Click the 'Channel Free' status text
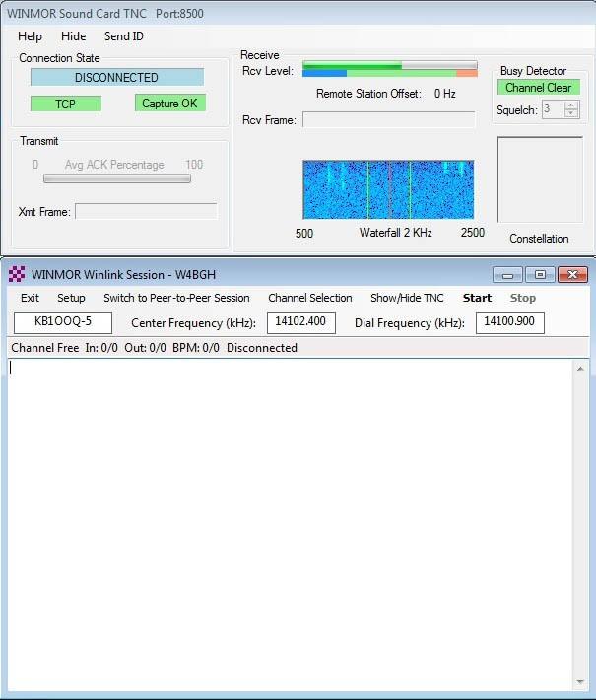 (45, 348)
